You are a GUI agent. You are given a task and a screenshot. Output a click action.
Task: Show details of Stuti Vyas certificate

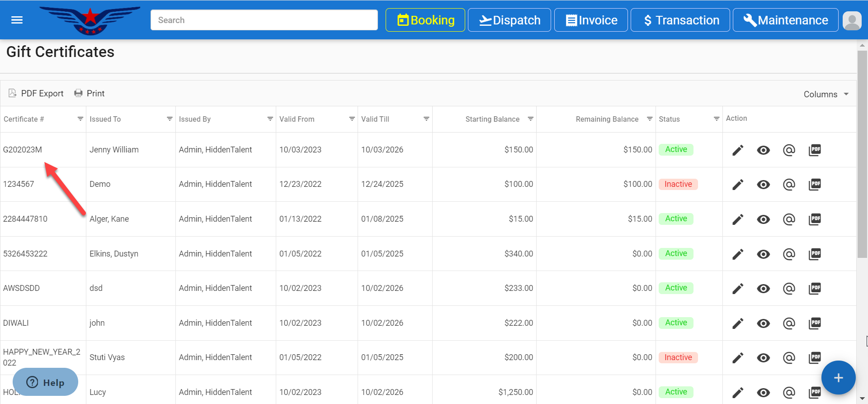click(764, 358)
